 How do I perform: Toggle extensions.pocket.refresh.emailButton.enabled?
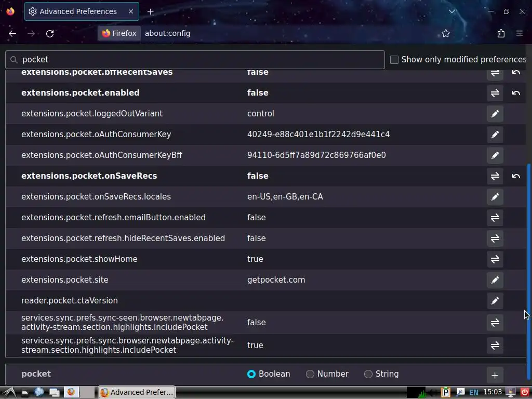pyautogui.click(x=495, y=218)
